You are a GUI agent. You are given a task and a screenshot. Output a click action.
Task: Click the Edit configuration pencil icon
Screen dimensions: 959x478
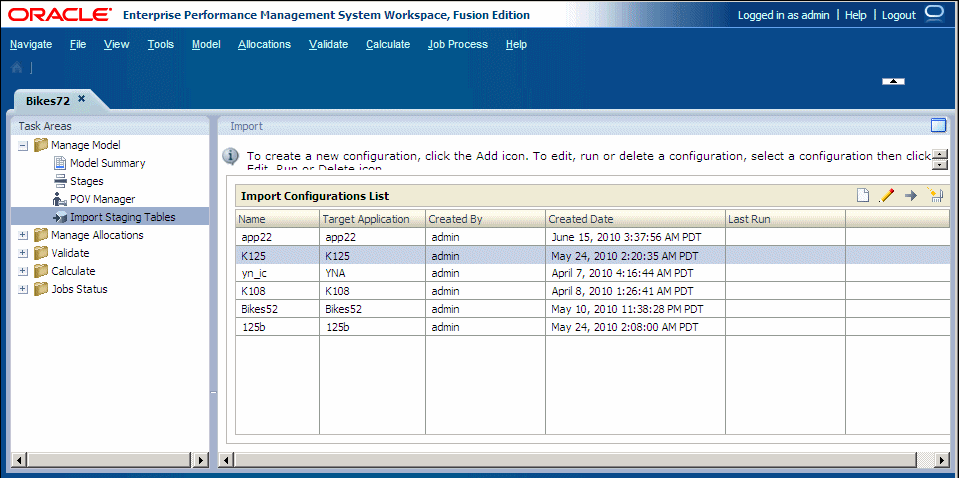coord(886,196)
